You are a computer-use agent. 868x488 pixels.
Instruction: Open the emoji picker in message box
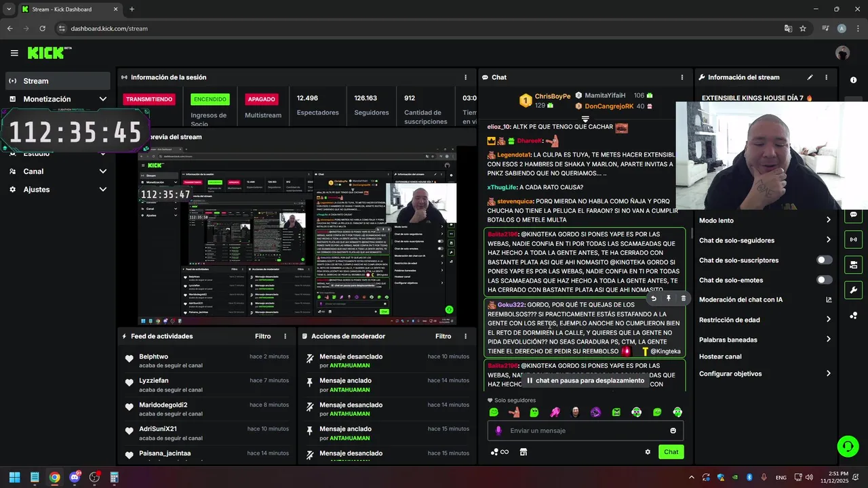point(673,430)
